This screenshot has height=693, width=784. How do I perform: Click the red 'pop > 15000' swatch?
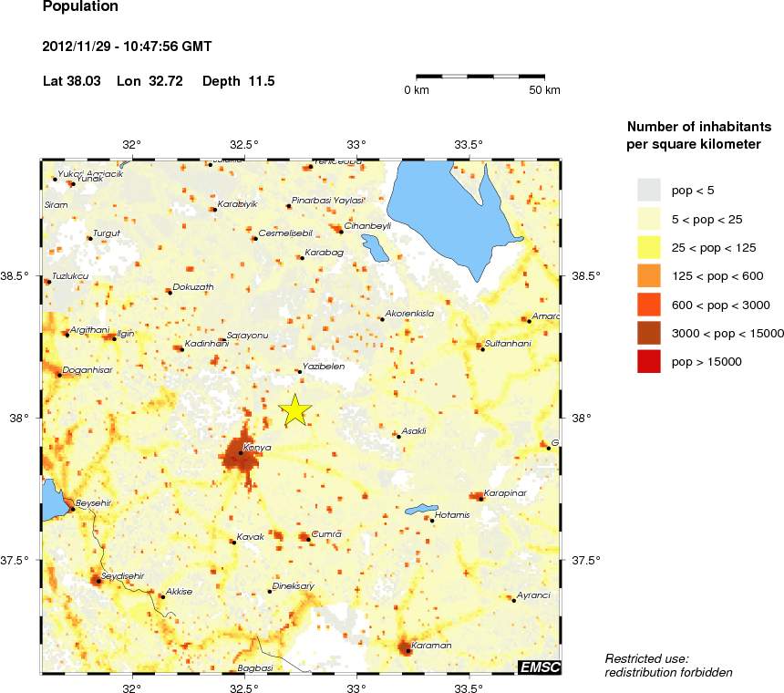[x=649, y=361]
